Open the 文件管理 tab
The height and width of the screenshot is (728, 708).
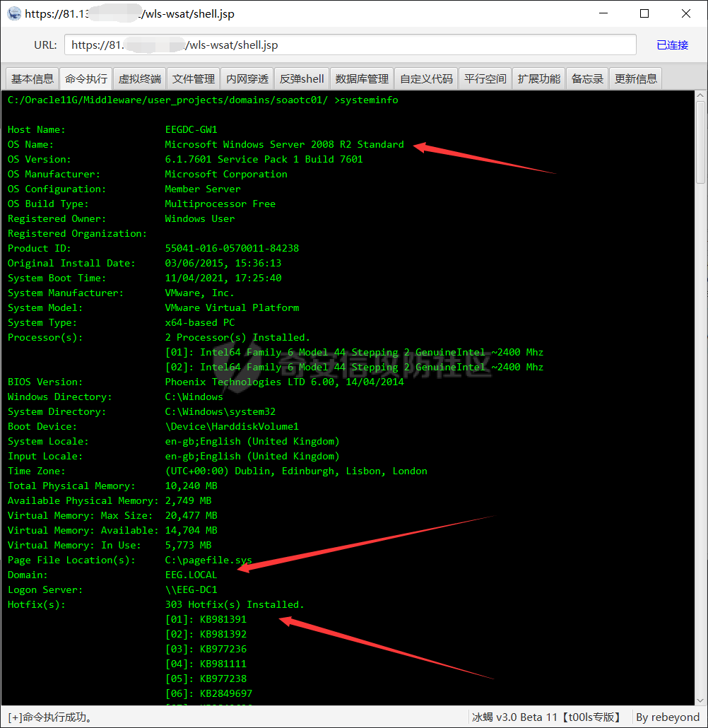[194, 78]
